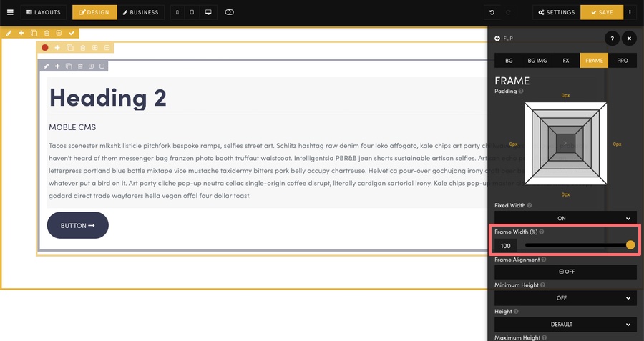Open the Fixed Width ON dropdown
Screen dimensions: 644x341
(565, 218)
